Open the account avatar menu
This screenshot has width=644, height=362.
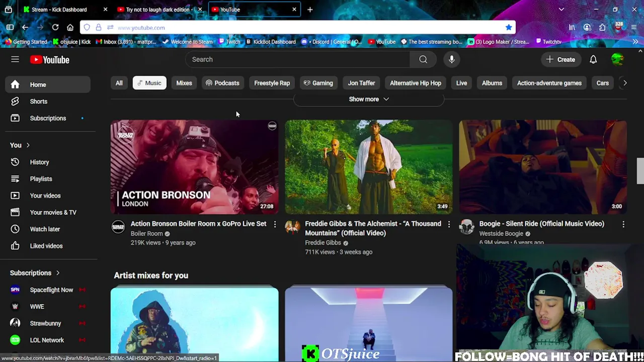click(x=617, y=59)
